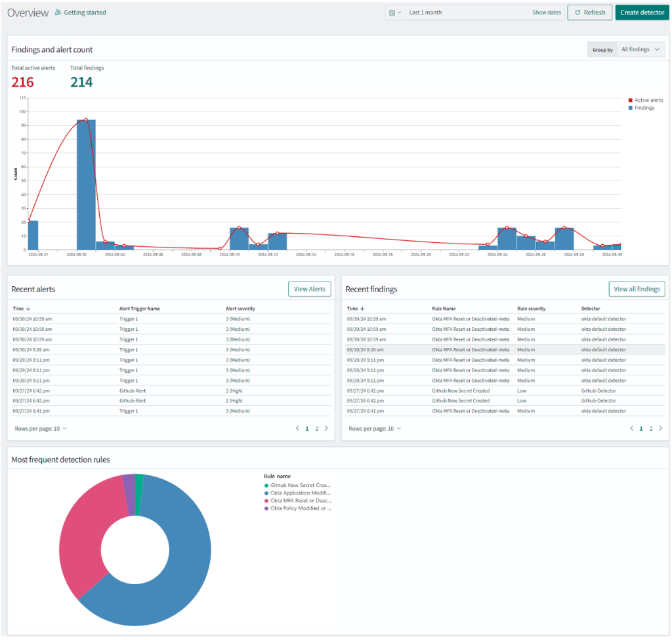This screenshot has height=640, width=672.
Task: Click the first Github-Detector cell in findings
Action: [598, 391]
